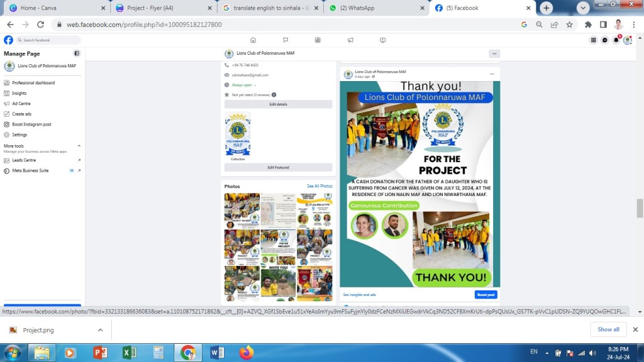Expand the Always open hours dropdown
Viewport: 644px width, 362px height.
pos(255,85)
